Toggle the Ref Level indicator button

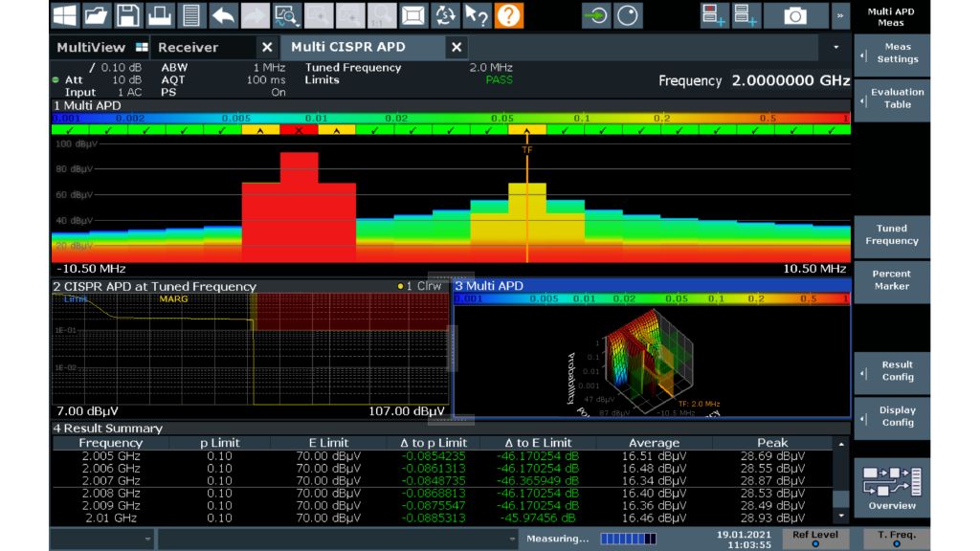[815, 539]
